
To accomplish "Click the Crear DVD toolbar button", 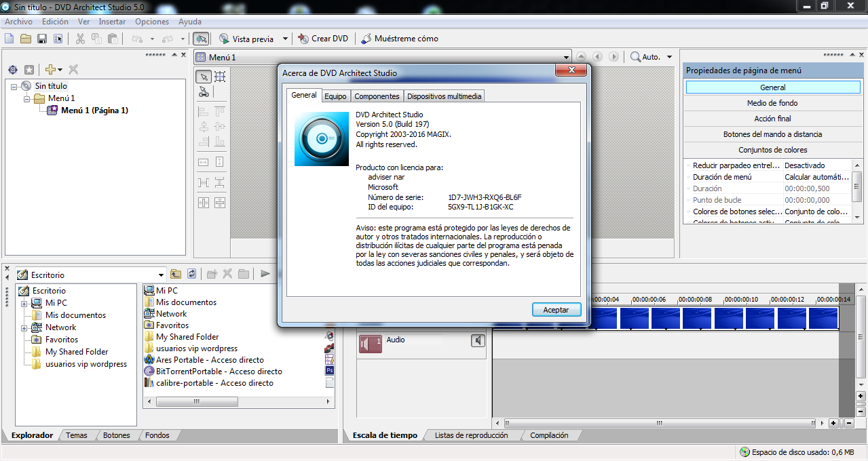I will (x=323, y=39).
